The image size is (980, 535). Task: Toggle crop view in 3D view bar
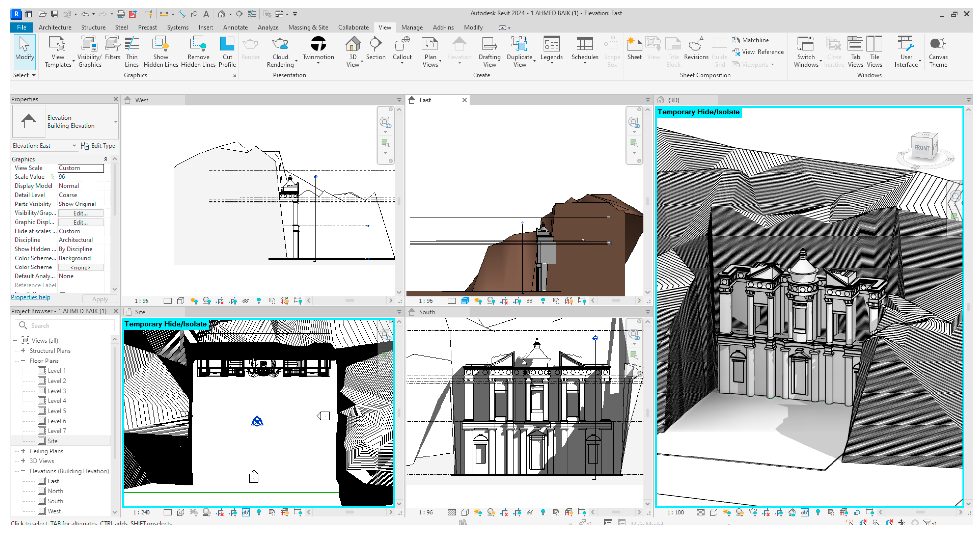(766, 513)
